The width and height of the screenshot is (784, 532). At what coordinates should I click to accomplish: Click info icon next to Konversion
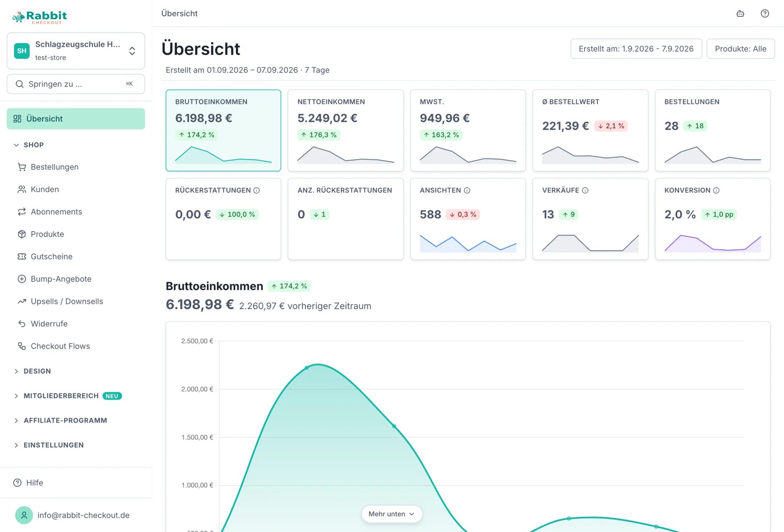(716, 191)
